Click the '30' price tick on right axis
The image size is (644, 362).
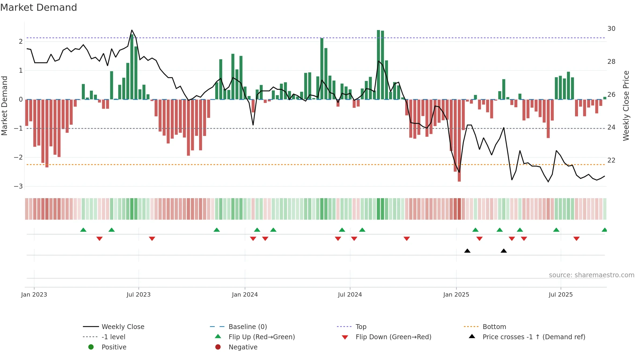coord(612,28)
